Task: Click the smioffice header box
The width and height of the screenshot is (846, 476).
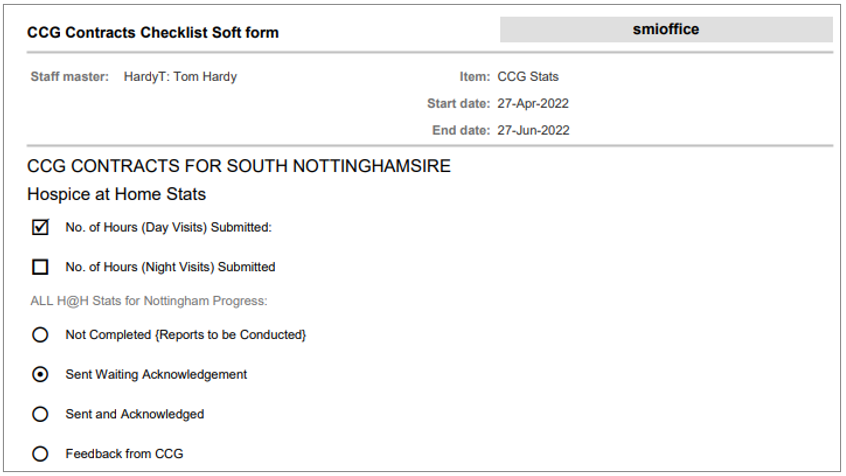Action: coord(666,30)
